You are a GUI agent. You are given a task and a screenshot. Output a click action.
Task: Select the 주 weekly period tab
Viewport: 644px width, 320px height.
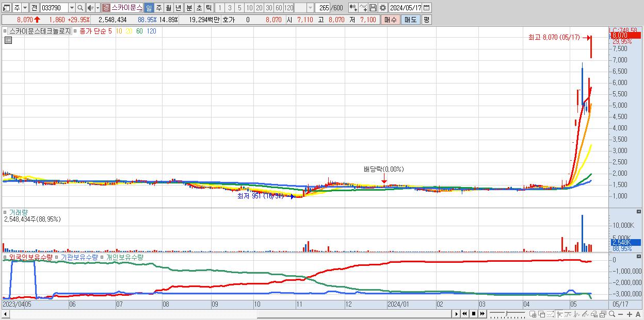pyautogui.click(x=158, y=8)
